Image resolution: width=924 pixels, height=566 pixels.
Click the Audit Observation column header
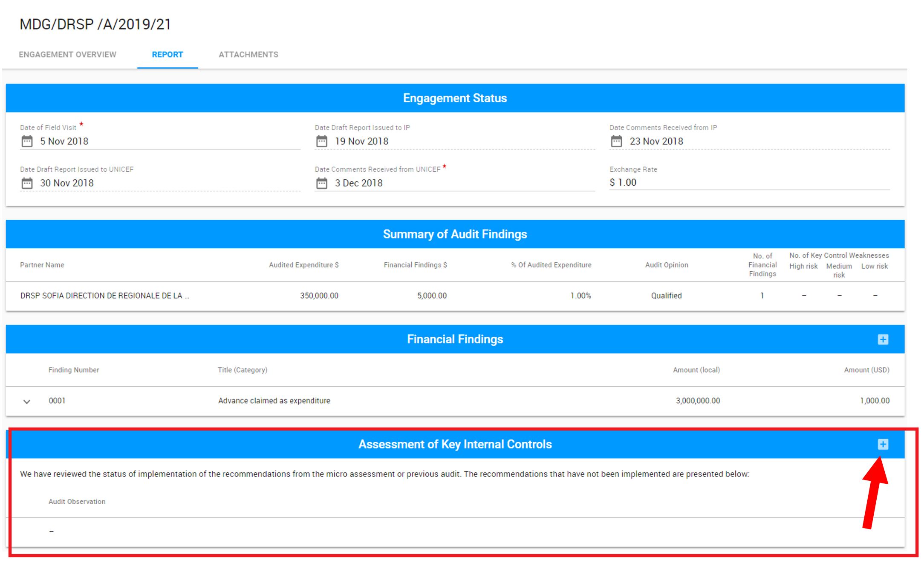tap(77, 502)
